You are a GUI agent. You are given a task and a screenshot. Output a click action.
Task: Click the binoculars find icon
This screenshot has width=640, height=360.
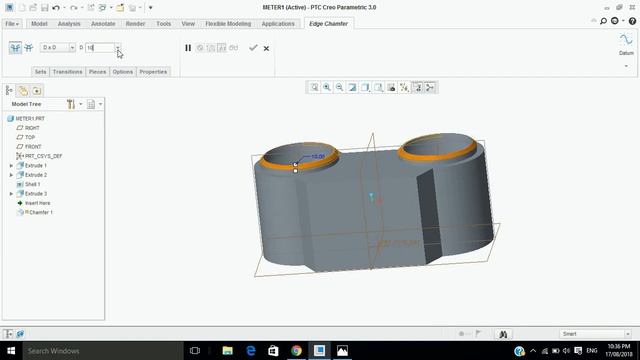503,334
